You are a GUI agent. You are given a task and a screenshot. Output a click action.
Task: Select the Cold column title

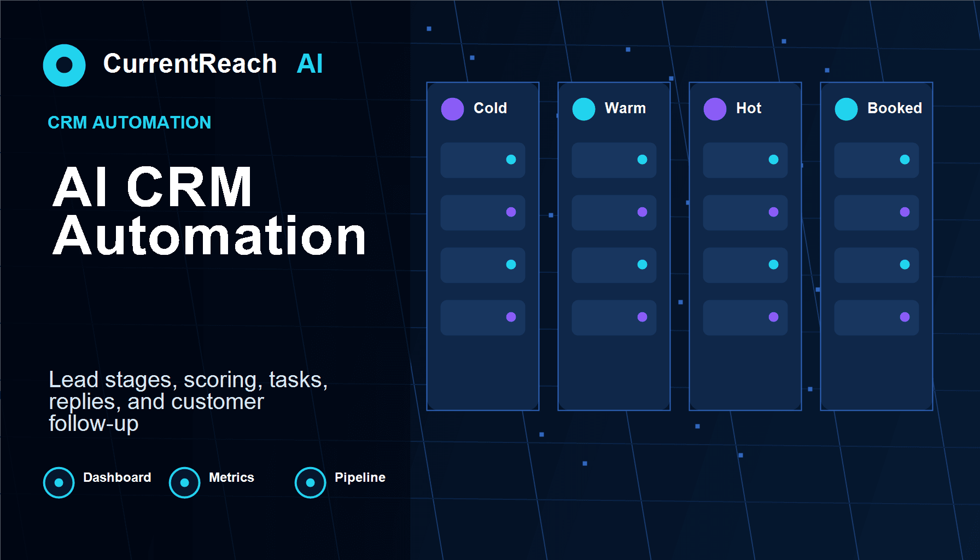point(490,108)
